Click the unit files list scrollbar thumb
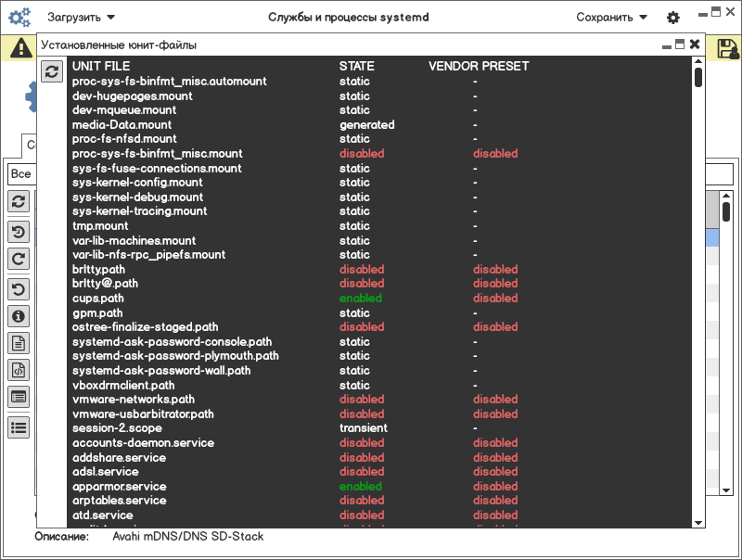This screenshot has height=560, width=742. [698, 76]
